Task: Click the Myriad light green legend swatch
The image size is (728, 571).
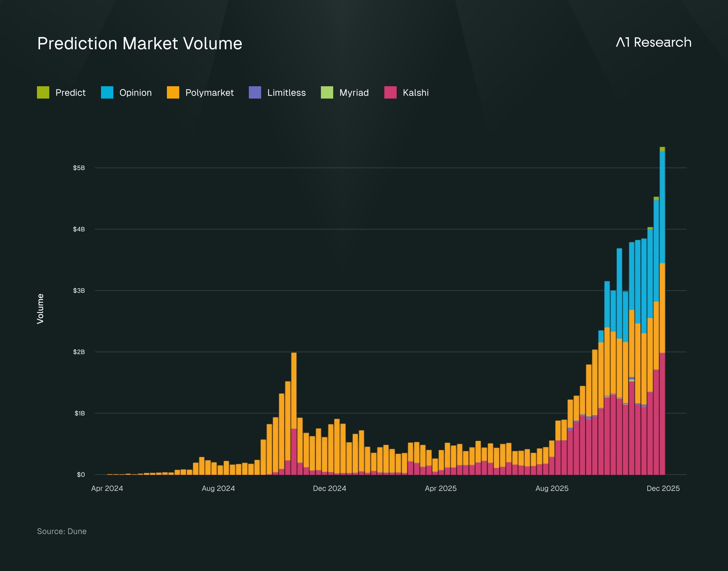Action: [327, 93]
